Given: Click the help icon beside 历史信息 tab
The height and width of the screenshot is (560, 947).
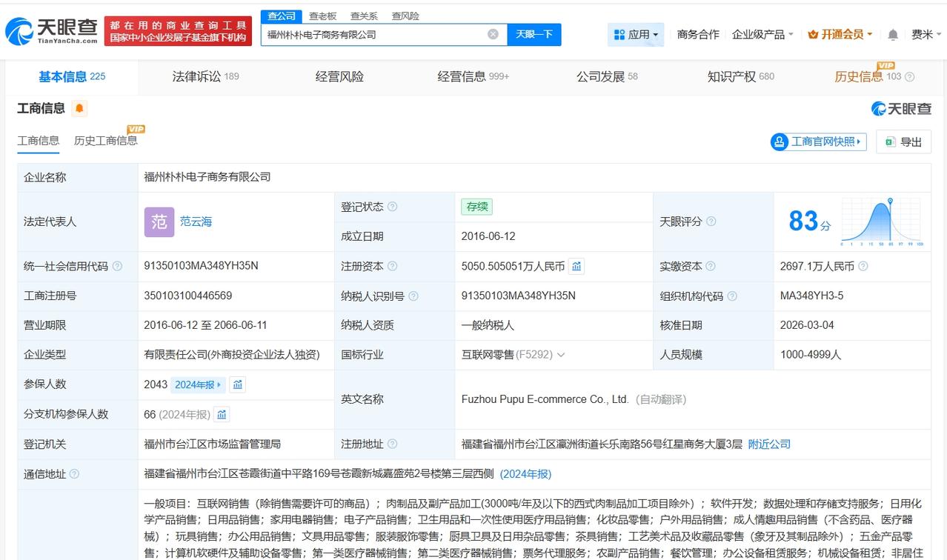Looking at the screenshot, I should point(910,77).
